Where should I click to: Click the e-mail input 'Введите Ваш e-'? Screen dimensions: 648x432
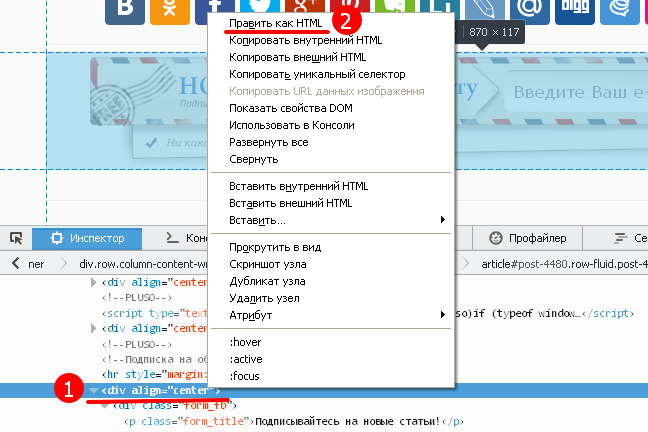click(577, 91)
